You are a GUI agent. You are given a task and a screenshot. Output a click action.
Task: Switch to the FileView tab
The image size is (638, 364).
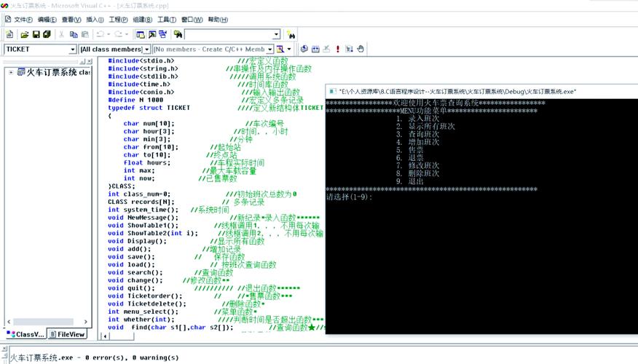pos(67,334)
